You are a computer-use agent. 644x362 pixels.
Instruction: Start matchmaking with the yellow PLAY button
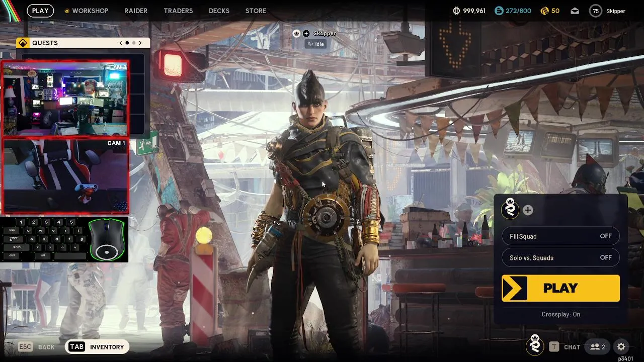pyautogui.click(x=560, y=288)
